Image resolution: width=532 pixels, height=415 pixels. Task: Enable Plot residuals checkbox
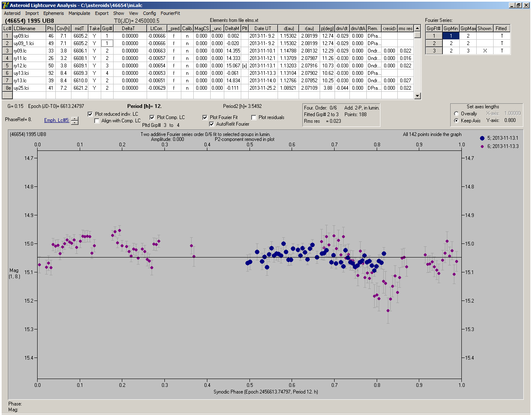[x=254, y=117]
